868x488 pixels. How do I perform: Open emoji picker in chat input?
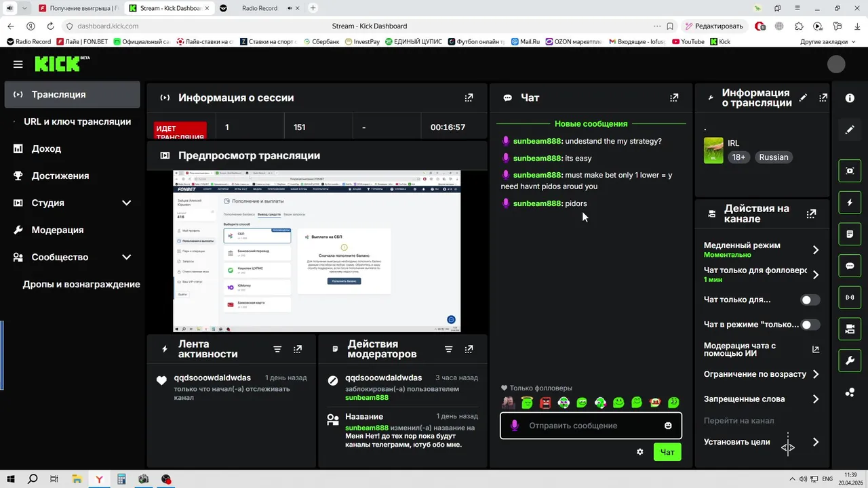tap(668, 426)
